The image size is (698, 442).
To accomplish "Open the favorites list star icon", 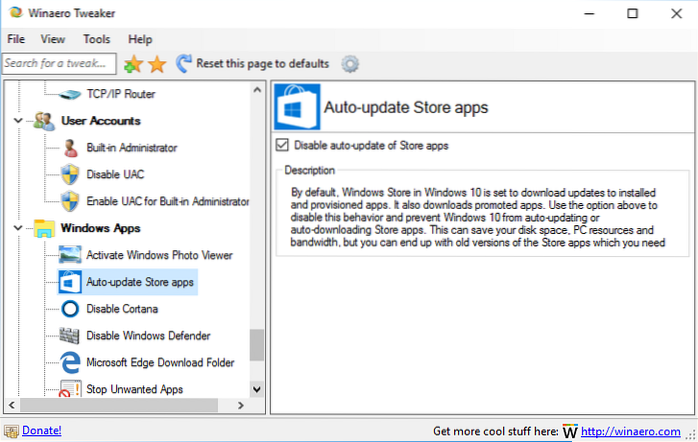I will 157,64.
